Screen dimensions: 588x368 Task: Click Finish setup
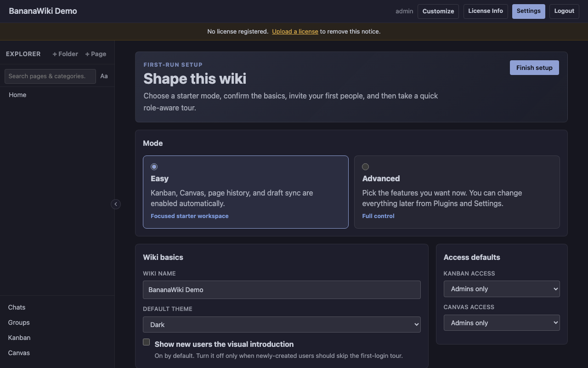pos(534,68)
